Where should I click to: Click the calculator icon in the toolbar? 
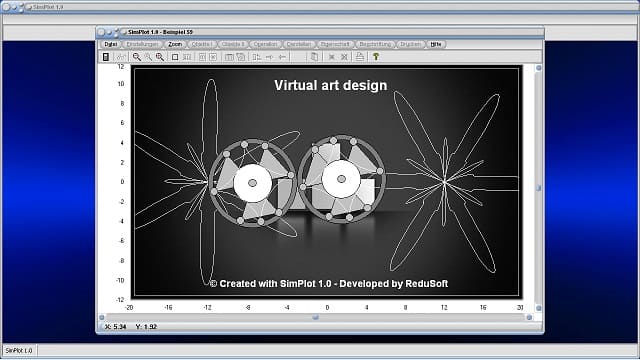click(x=106, y=57)
